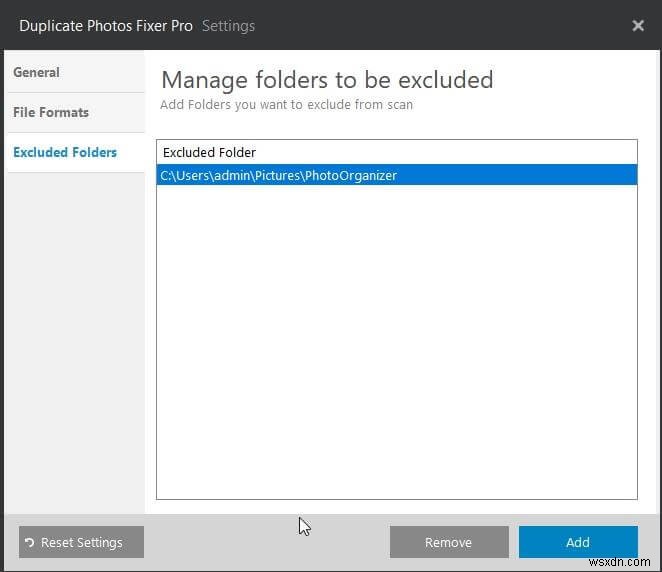
Task: Add a new excluded folder
Action: [578, 542]
